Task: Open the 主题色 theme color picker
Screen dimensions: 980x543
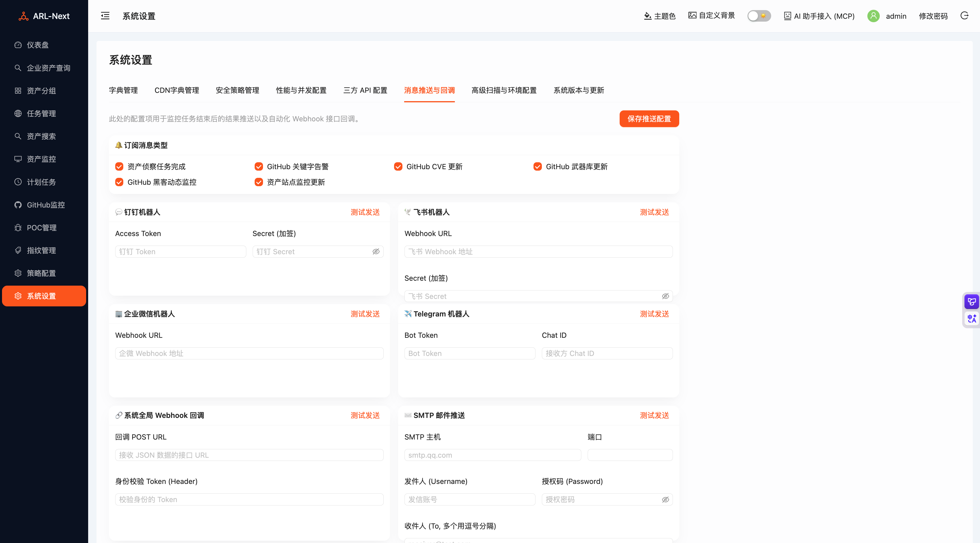Action: pos(659,16)
